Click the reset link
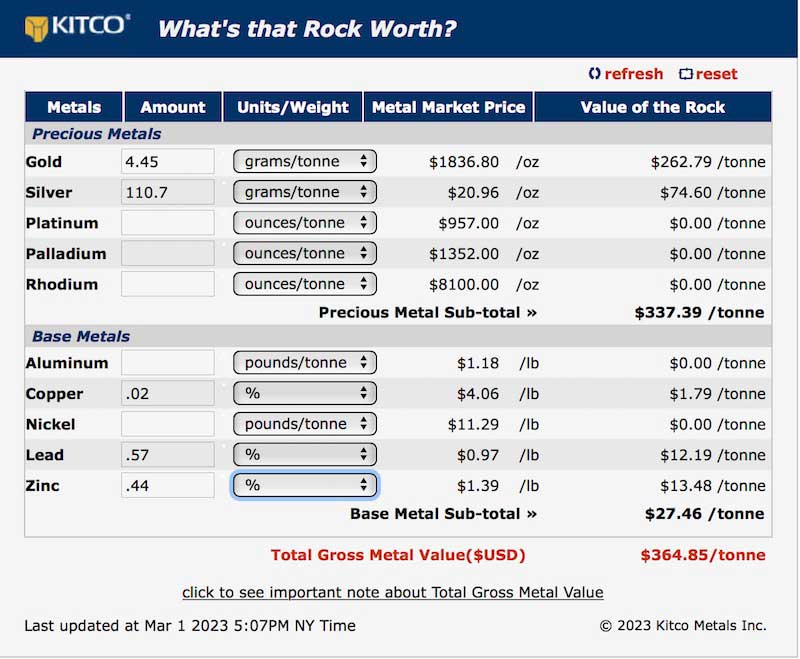The width and height of the screenshot is (800, 659). pos(709,74)
